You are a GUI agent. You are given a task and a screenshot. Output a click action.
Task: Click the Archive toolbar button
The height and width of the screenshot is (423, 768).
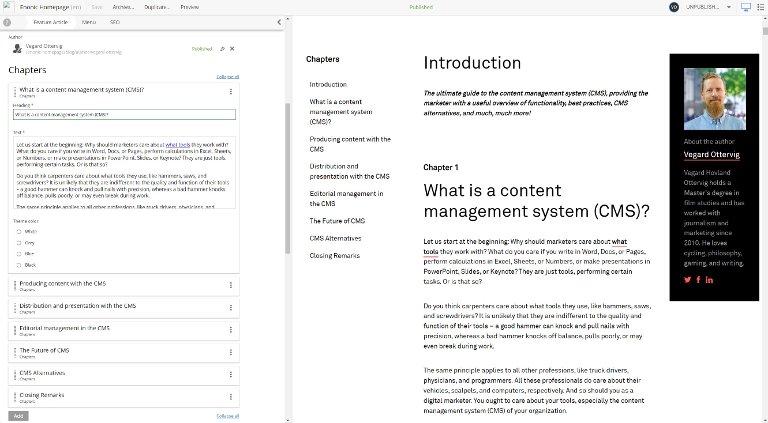[123, 7]
